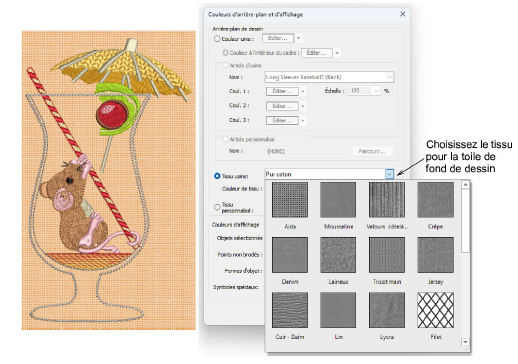Choose the Mousseline fabric thumbnail
Screen dimensions: 518x364
(338, 200)
